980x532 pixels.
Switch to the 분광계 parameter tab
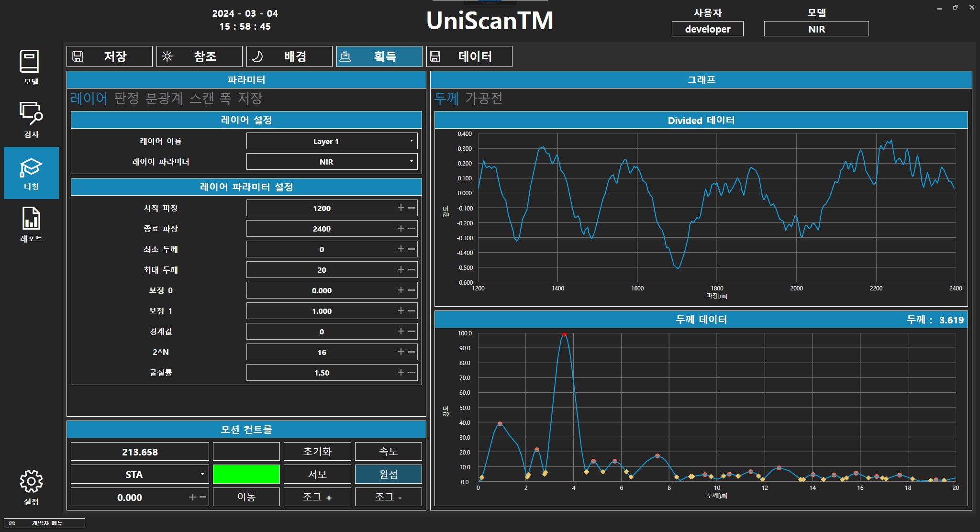click(164, 98)
